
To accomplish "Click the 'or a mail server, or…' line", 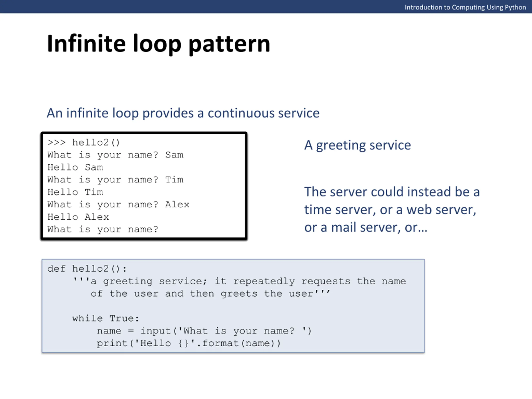I will click(366, 228).
